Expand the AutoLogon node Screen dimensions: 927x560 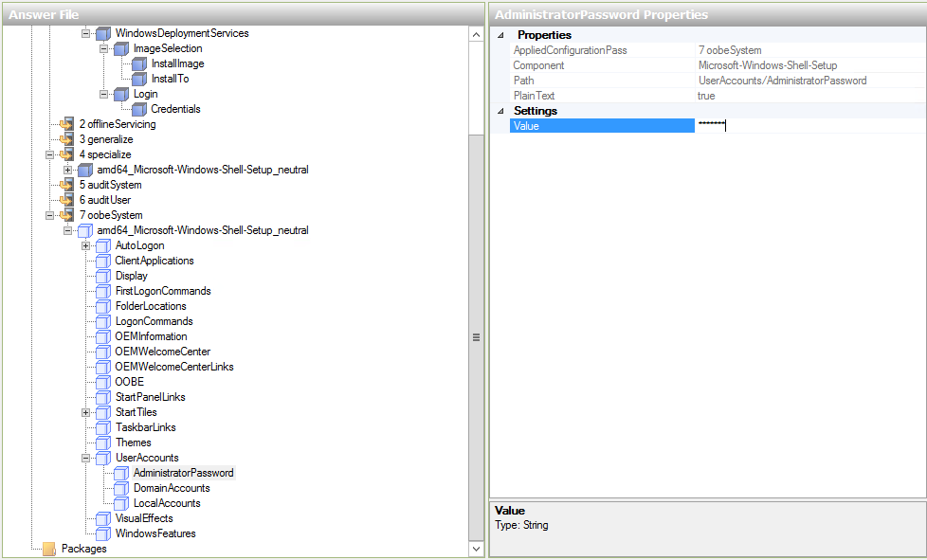pyautogui.click(x=85, y=245)
